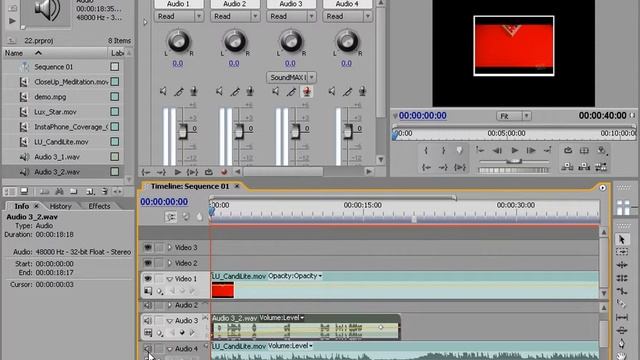
Task: Click timeline current timecode 00:00:00:00
Action: click(x=164, y=202)
